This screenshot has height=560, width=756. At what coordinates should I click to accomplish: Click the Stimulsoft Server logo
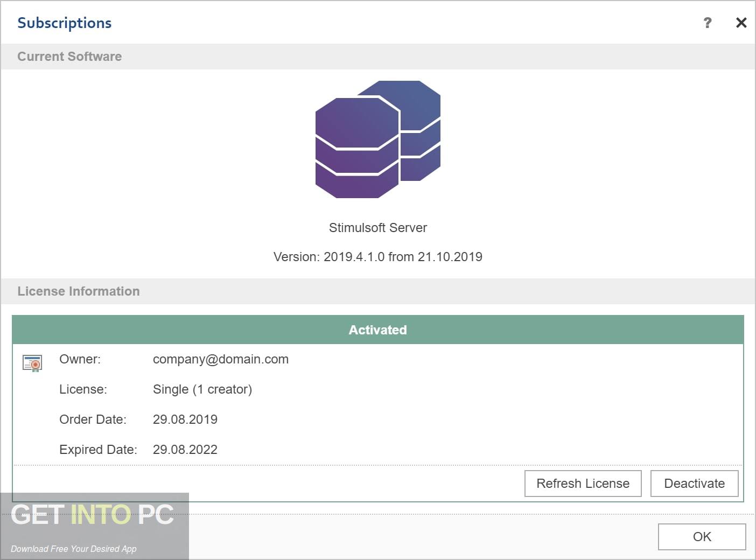click(x=378, y=139)
